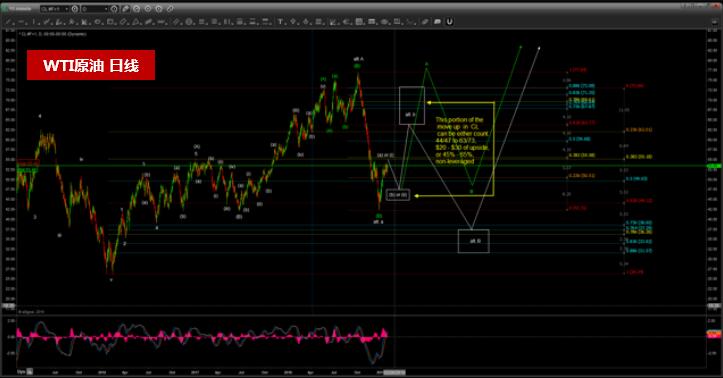The image size is (723, 378).
Task: Select the horizontal line drawing tool
Action: pos(21,22)
